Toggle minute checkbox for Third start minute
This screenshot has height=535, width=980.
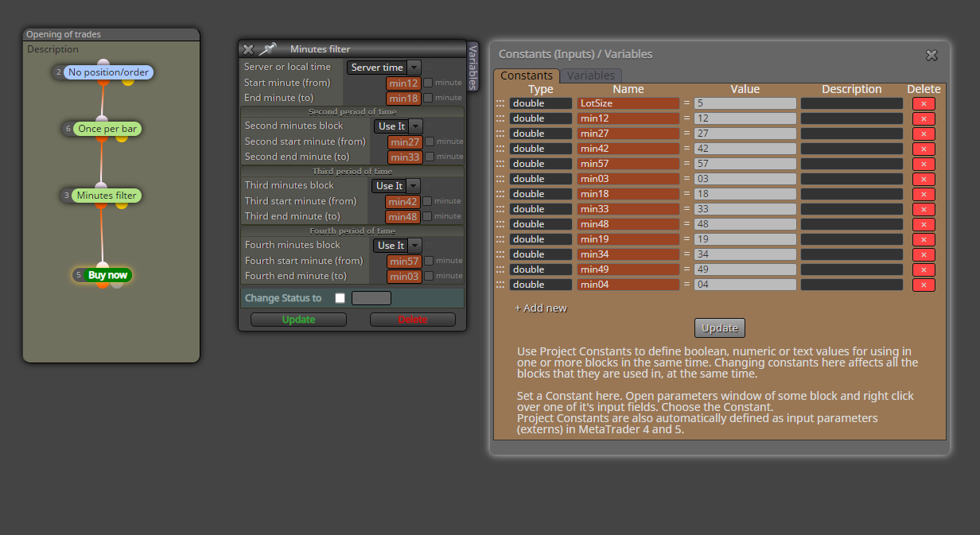(x=428, y=201)
